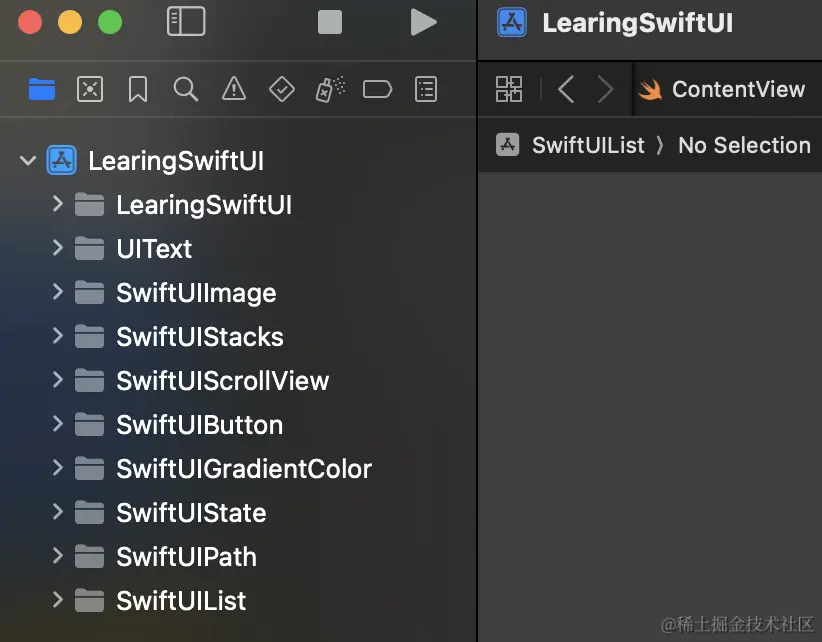The width and height of the screenshot is (822, 642).
Task: Expand the SwiftUIList folder chevron
Action: coord(58,600)
